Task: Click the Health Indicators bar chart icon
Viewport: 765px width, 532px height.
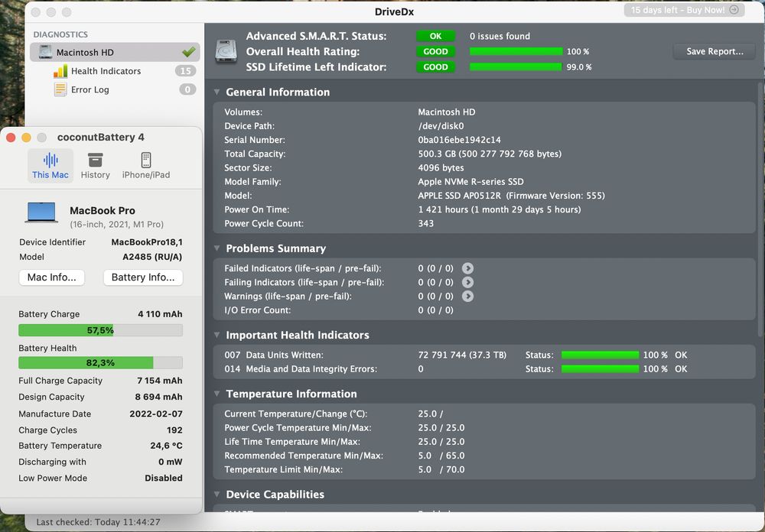Action: pos(60,71)
